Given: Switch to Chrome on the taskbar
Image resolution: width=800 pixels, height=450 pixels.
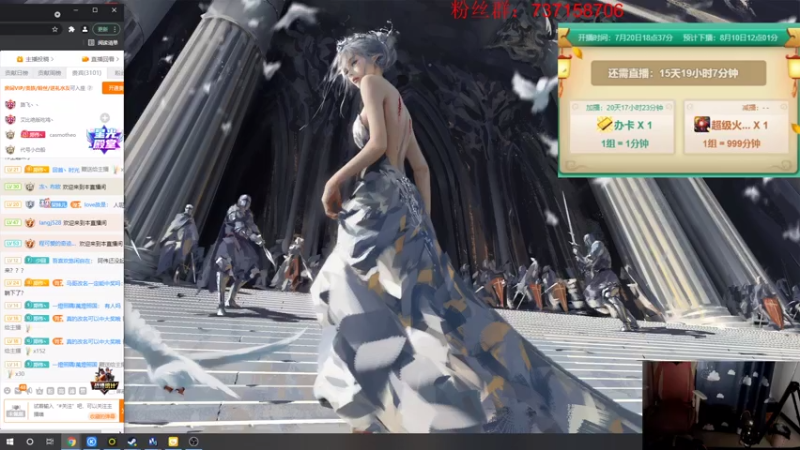Looking at the screenshot, I should click(x=71, y=442).
